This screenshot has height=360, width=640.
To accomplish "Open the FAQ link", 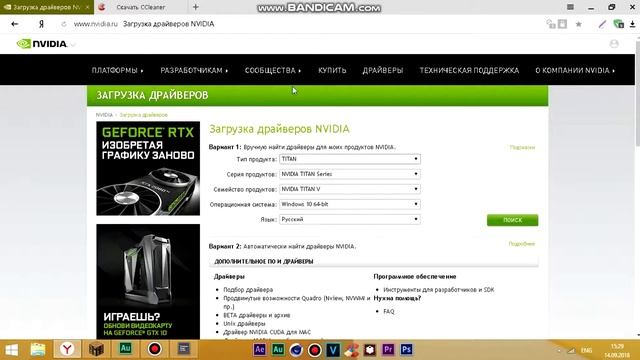I will 389,311.
